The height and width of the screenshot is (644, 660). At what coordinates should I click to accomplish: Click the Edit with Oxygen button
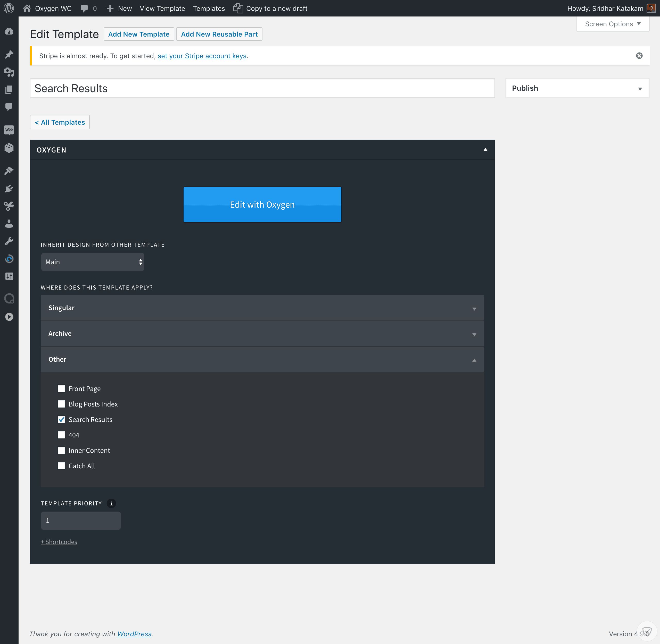tap(262, 205)
